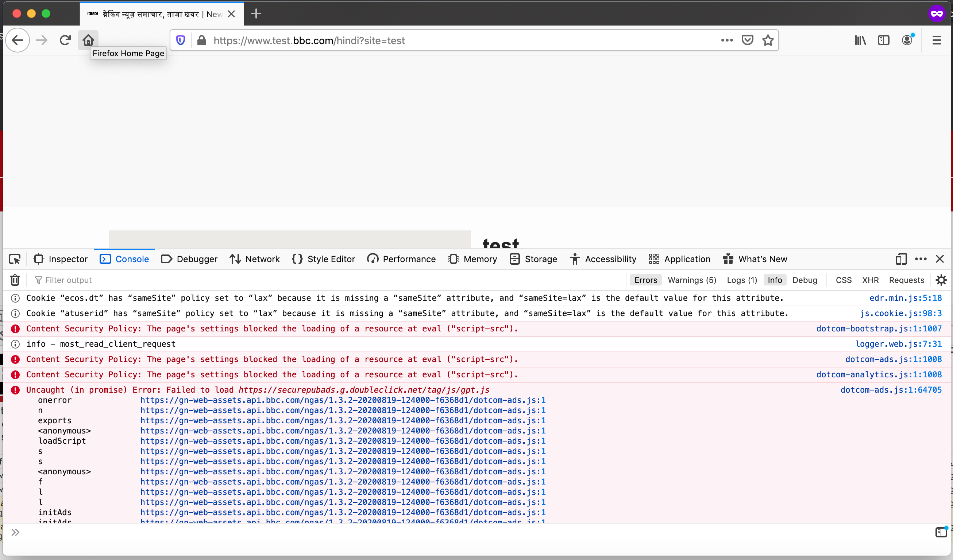
Task: Open the Firefox Library panel
Action: [860, 40]
